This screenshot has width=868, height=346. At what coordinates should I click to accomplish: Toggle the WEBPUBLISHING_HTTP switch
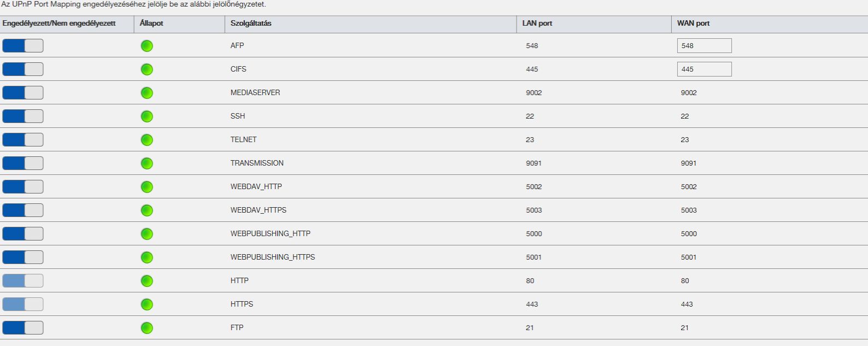[22, 234]
